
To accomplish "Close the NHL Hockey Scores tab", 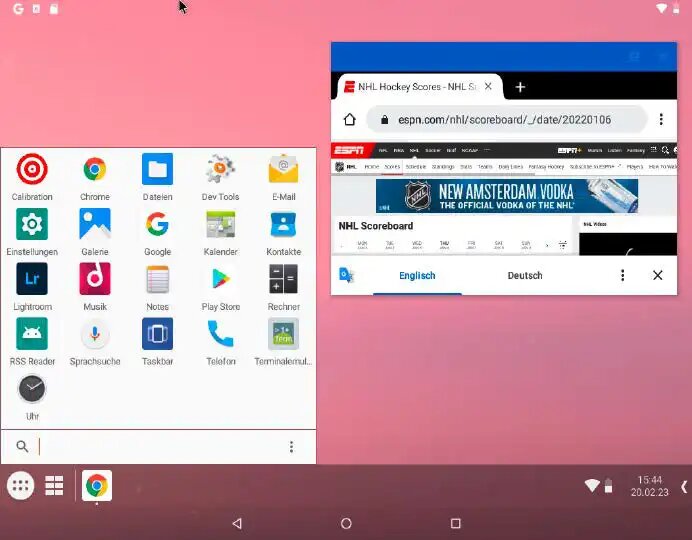I will pos(488,86).
